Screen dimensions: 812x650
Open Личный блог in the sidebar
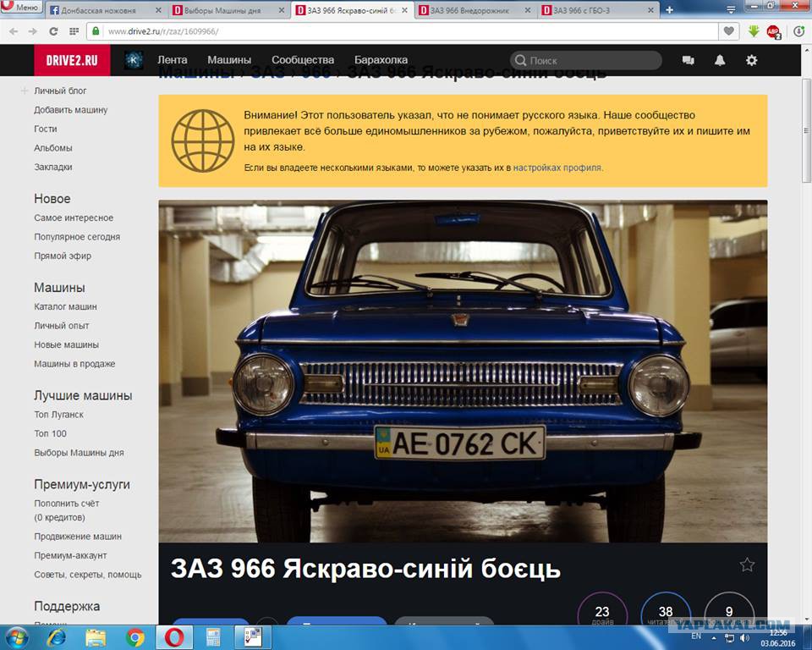(x=60, y=91)
